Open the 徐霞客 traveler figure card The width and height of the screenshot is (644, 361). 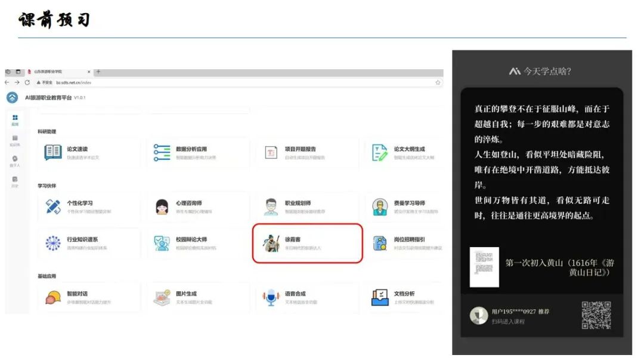[307, 243]
